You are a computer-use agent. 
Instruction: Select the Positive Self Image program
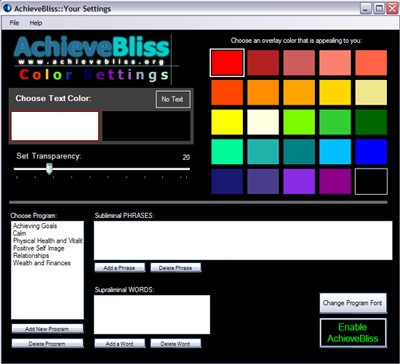(x=38, y=248)
